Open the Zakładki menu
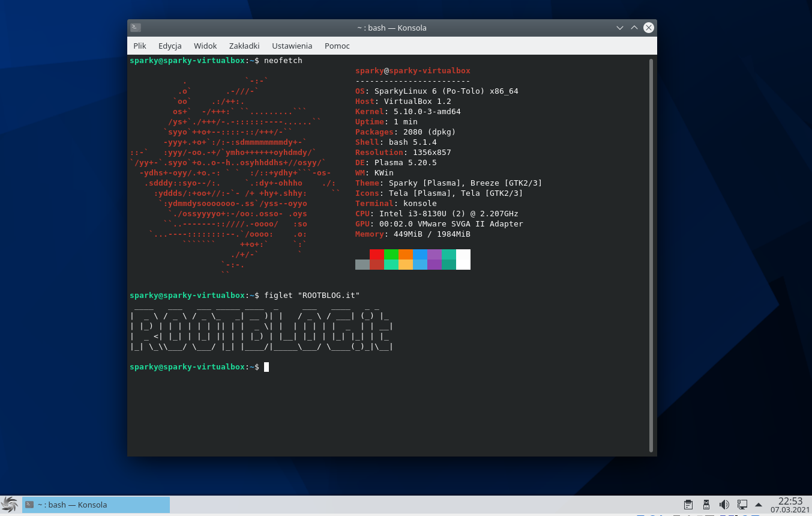This screenshot has width=812, height=516. [244, 46]
